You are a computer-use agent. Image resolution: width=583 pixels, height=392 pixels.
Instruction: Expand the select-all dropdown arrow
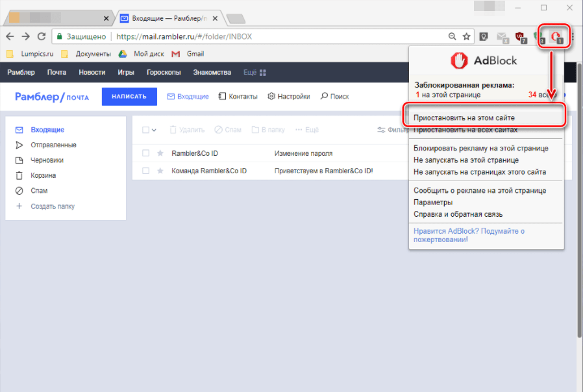coord(155,130)
